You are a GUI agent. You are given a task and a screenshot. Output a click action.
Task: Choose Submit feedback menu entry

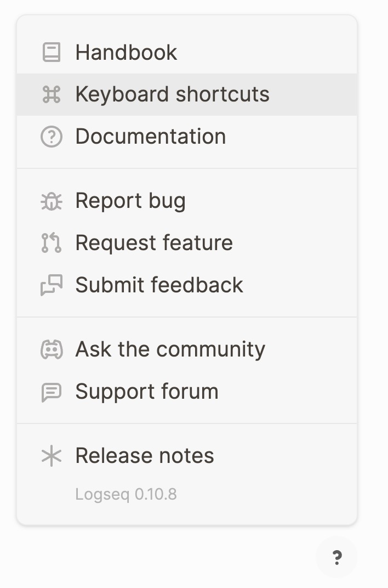coord(187,285)
